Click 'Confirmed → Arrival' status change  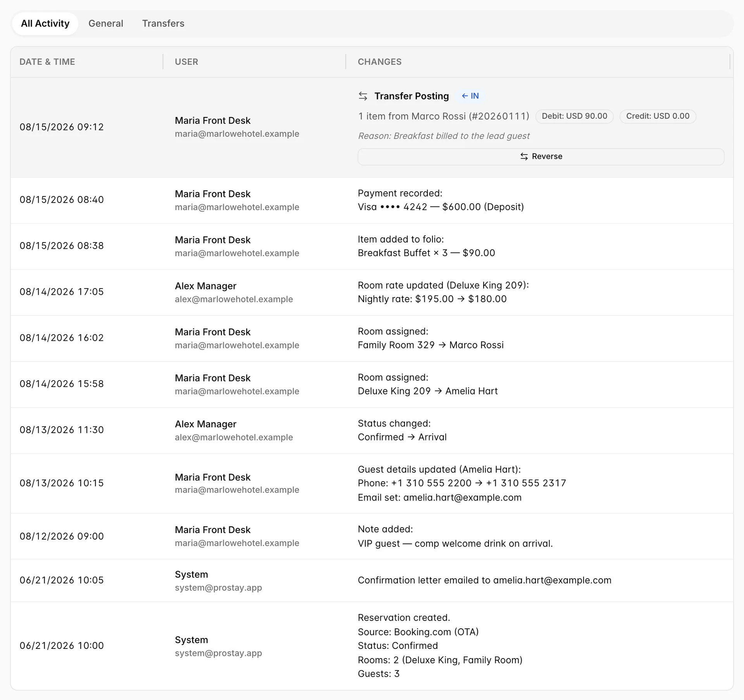click(402, 437)
